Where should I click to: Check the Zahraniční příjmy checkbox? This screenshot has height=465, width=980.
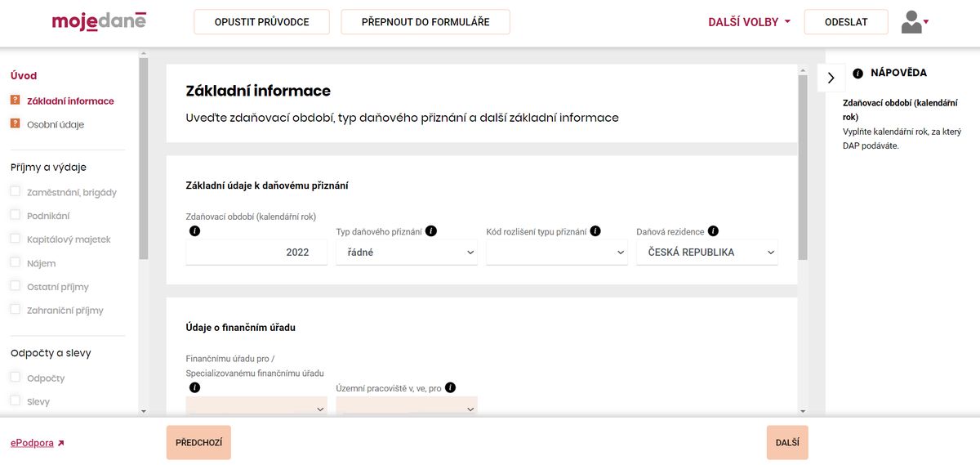coord(15,310)
